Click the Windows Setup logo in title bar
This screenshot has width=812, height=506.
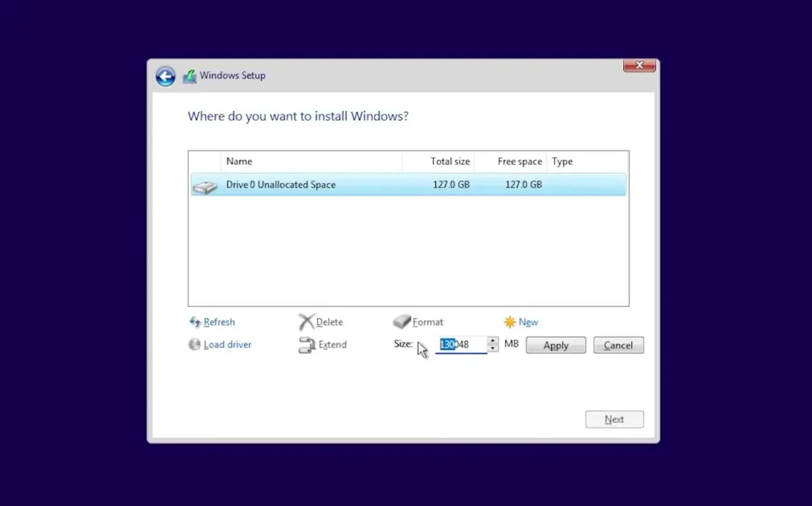tap(189, 75)
